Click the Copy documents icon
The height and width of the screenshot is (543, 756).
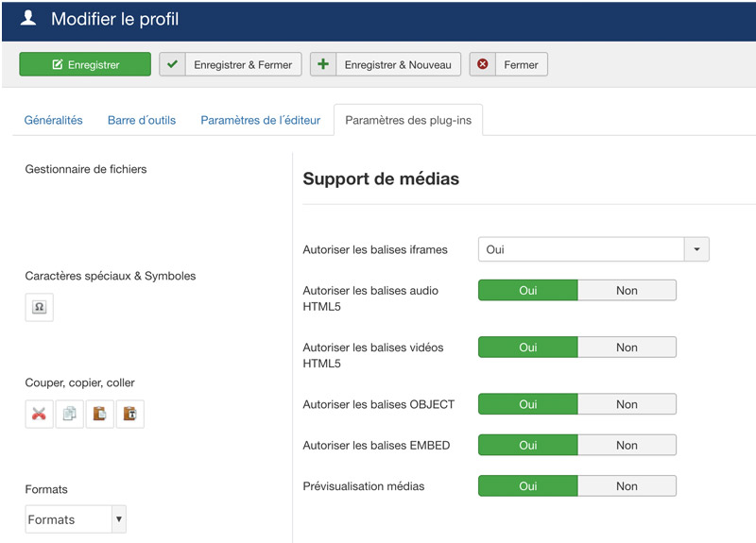69,414
